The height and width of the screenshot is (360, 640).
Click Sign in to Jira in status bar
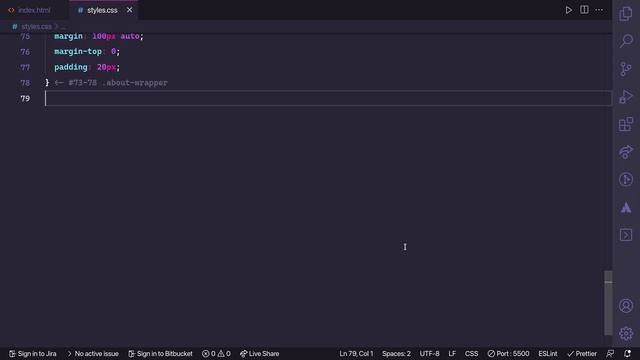pos(33,353)
